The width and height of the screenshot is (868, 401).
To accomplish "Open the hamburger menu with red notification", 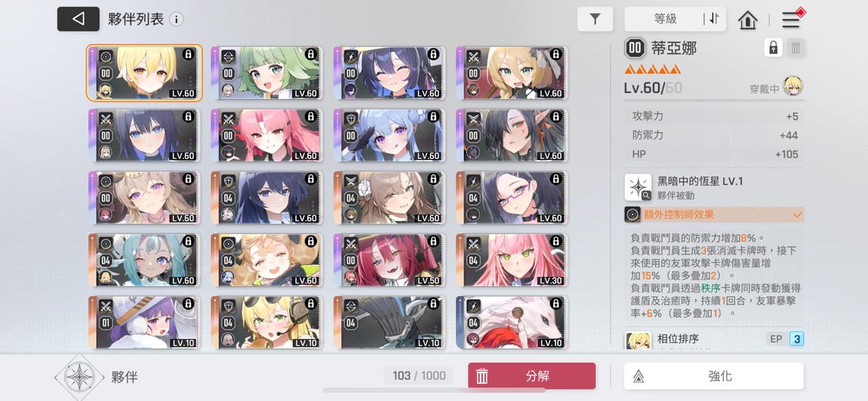I will [x=792, y=19].
